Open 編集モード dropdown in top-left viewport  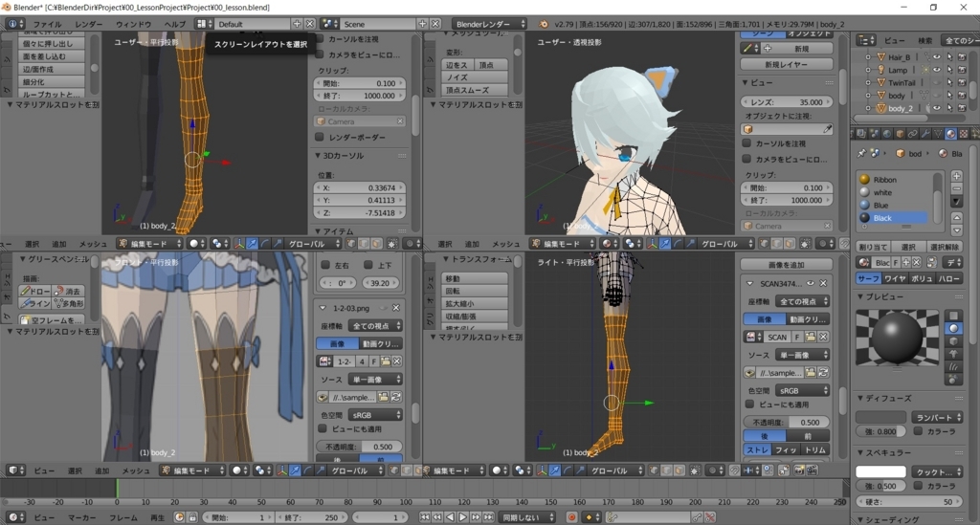point(150,244)
